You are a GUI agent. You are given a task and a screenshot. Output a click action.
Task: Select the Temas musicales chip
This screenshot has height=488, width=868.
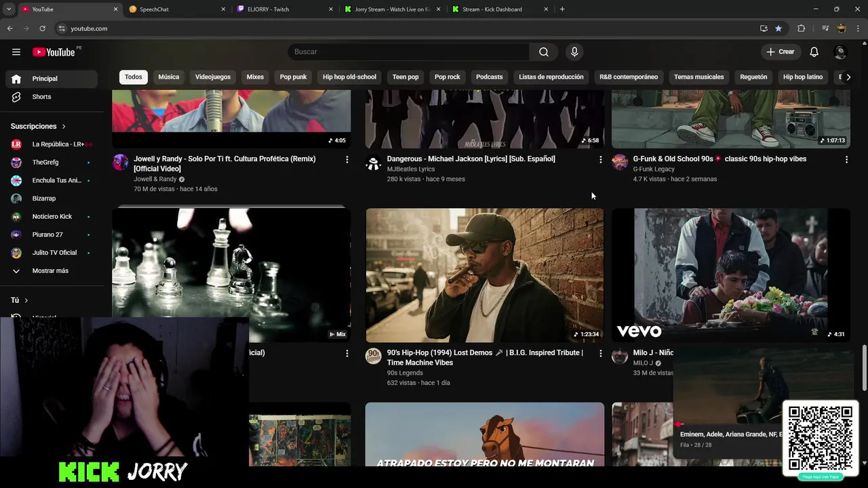coord(699,77)
